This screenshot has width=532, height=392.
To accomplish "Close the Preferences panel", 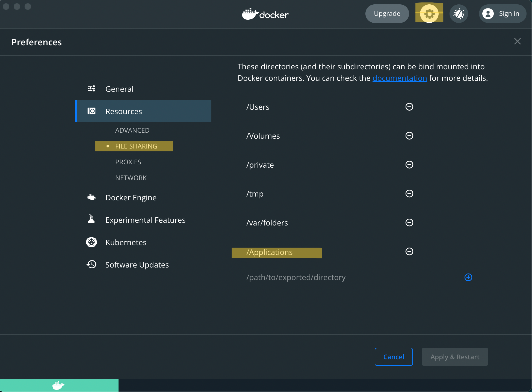I will click(x=517, y=41).
